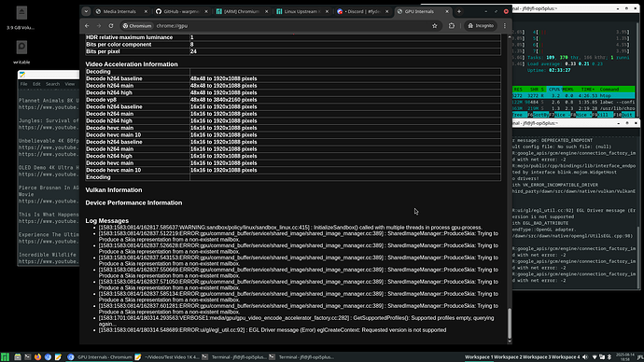Switch to GPU Internals - Chromium taskbar window
The image size is (644, 362).
point(100,357)
